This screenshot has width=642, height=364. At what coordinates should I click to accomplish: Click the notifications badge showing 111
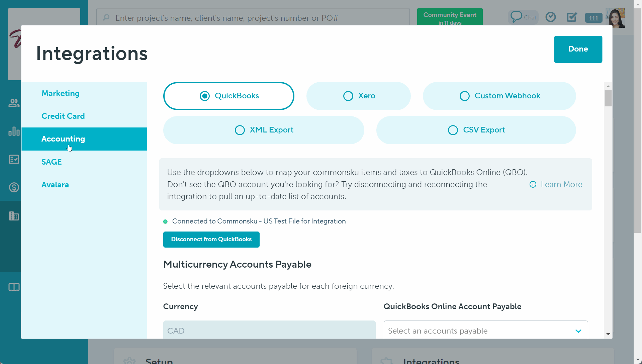click(593, 18)
